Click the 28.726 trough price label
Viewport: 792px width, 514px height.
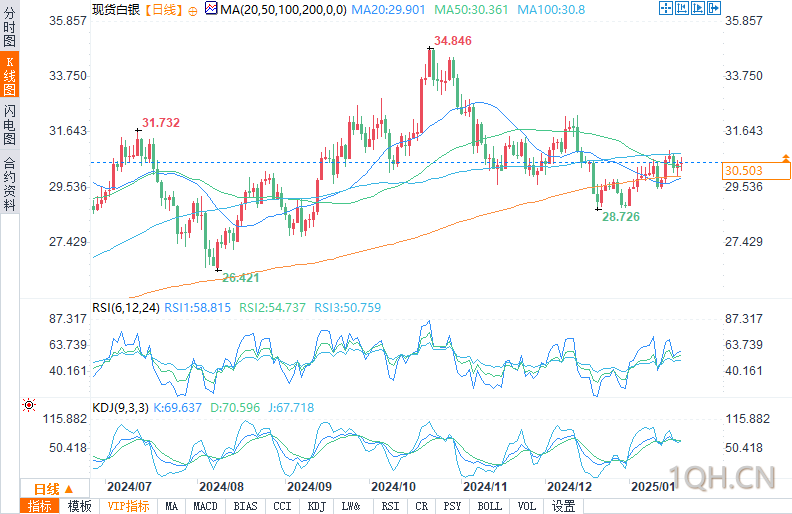coord(621,217)
